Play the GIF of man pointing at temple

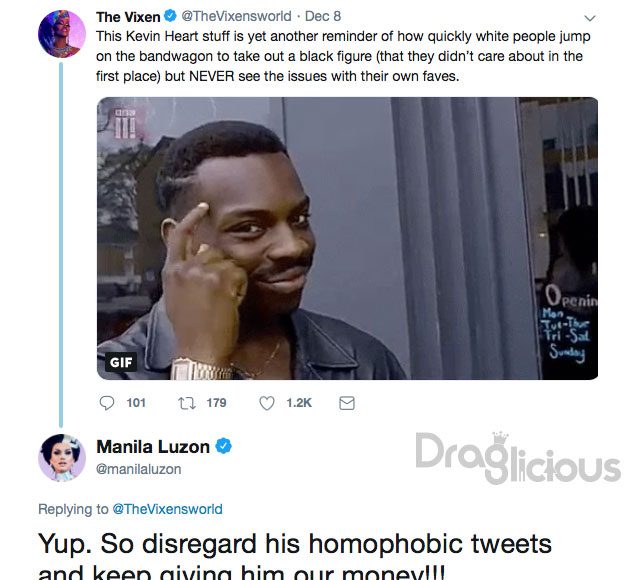click(347, 238)
